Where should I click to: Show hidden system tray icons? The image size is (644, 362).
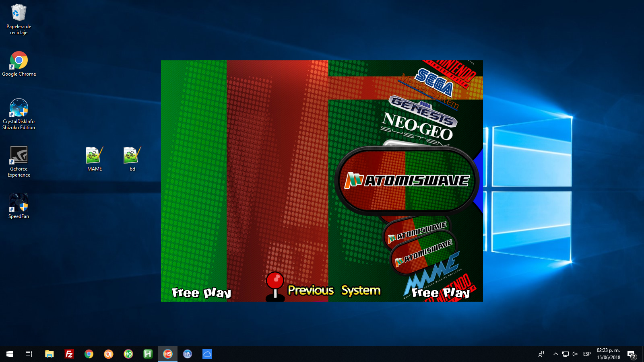click(555, 354)
